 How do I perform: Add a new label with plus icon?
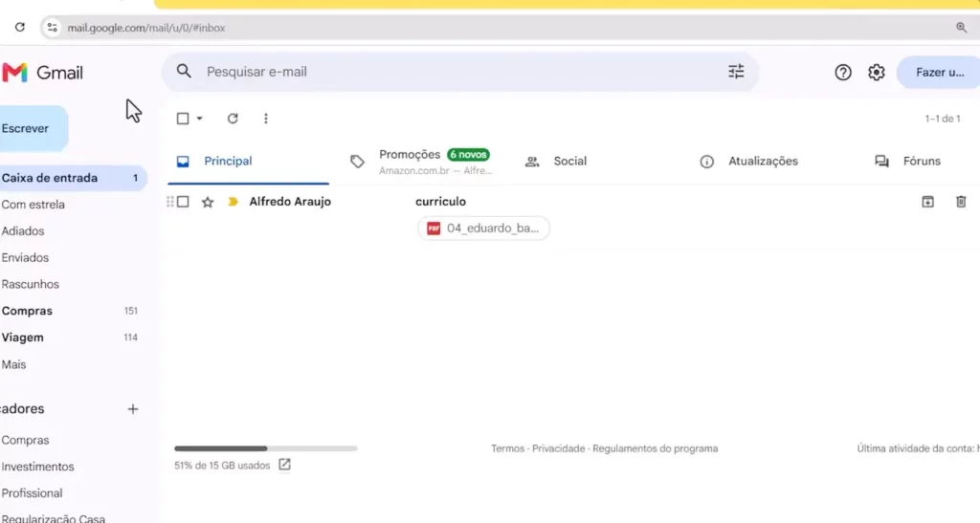pos(132,409)
